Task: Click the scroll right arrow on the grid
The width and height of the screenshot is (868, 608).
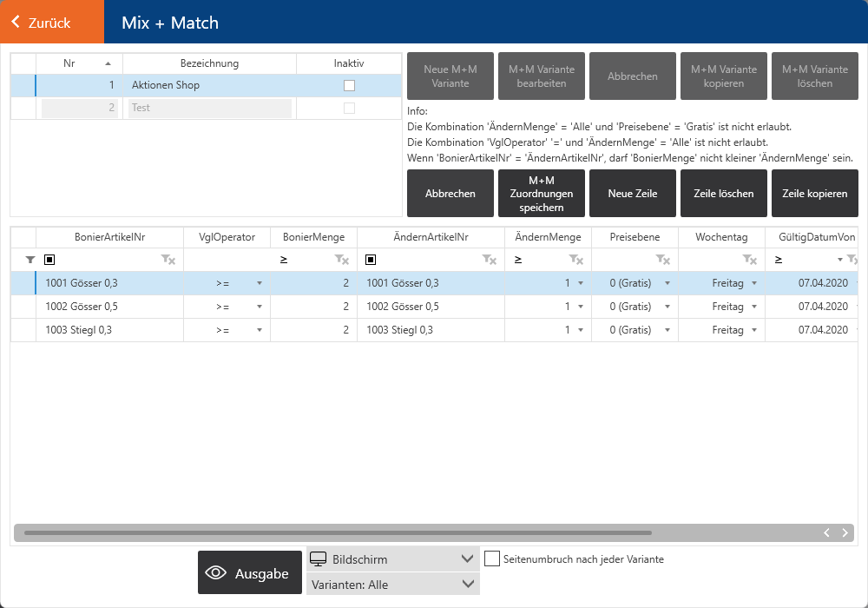Action: point(845,532)
